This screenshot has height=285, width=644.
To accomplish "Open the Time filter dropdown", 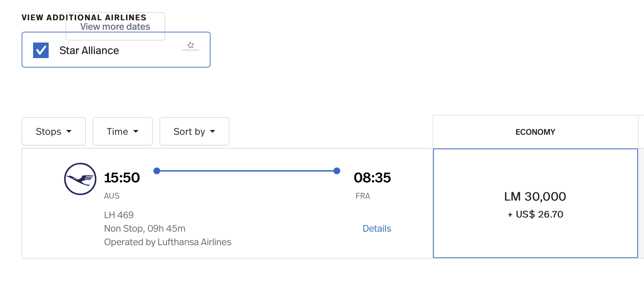I will 123,131.
